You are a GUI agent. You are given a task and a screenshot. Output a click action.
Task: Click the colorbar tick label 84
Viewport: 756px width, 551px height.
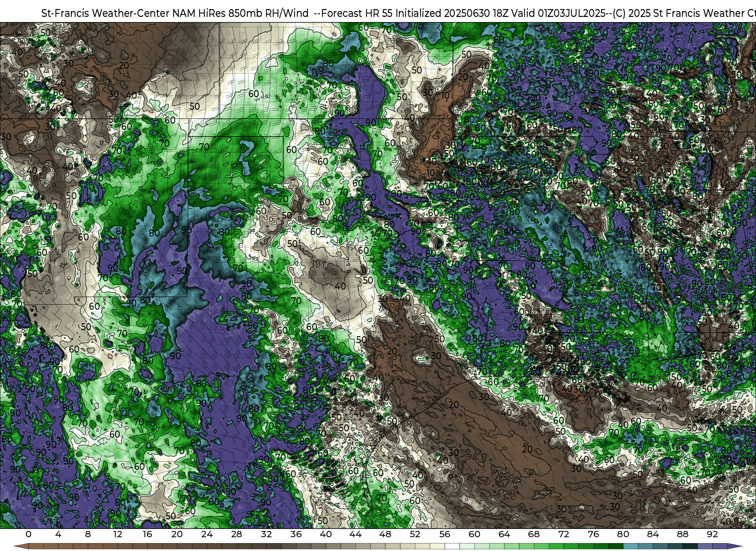653,534
